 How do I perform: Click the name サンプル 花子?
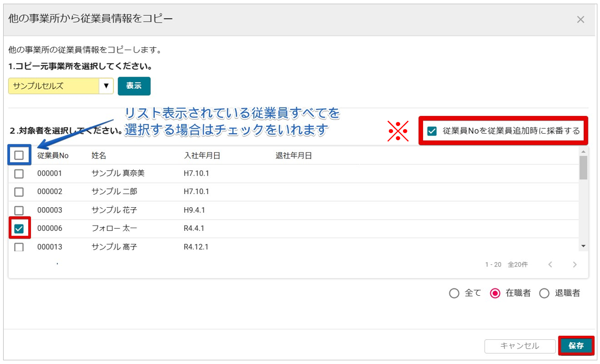click(114, 210)
